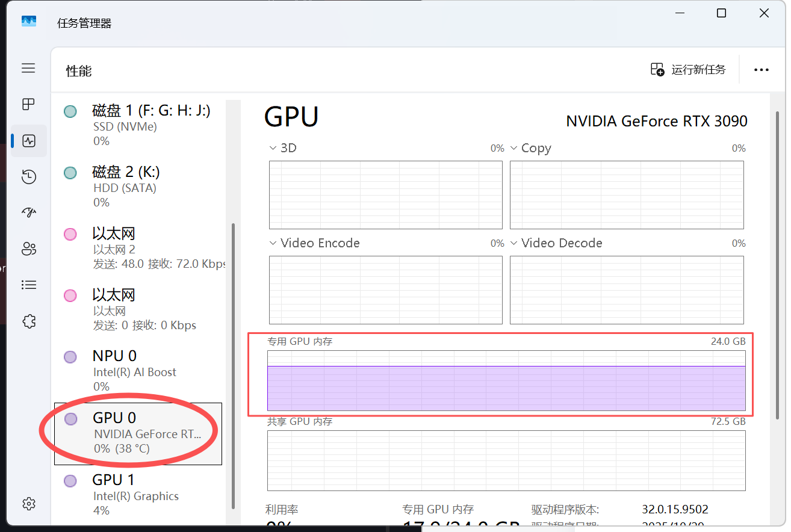Click the Video Decode utilization graph
Viewport: 791px width, 532px height.
pyautogui.click(x=627, y=290)
